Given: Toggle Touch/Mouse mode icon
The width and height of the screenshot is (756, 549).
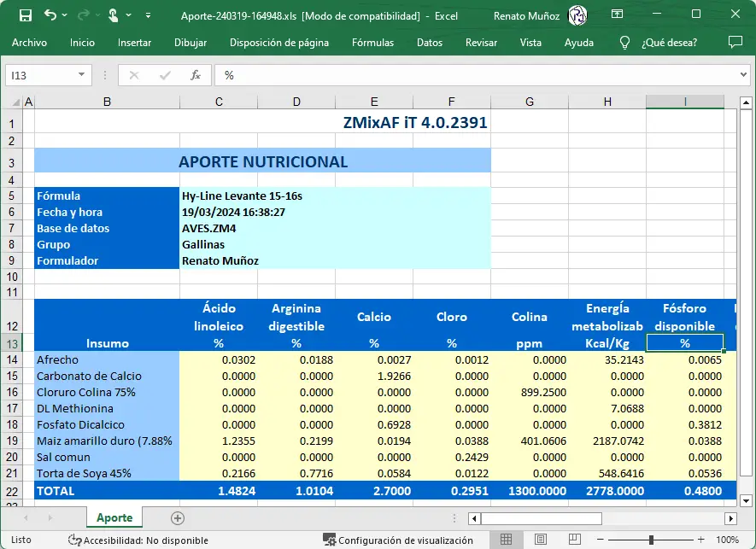Looking at the screenshot, I should click(114, 15).
